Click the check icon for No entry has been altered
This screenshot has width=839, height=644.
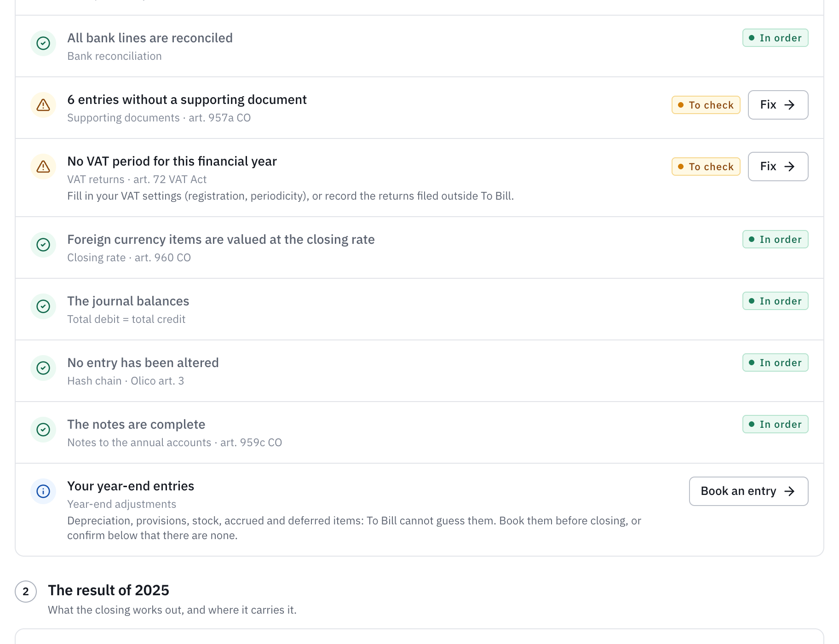click(43, 368)
